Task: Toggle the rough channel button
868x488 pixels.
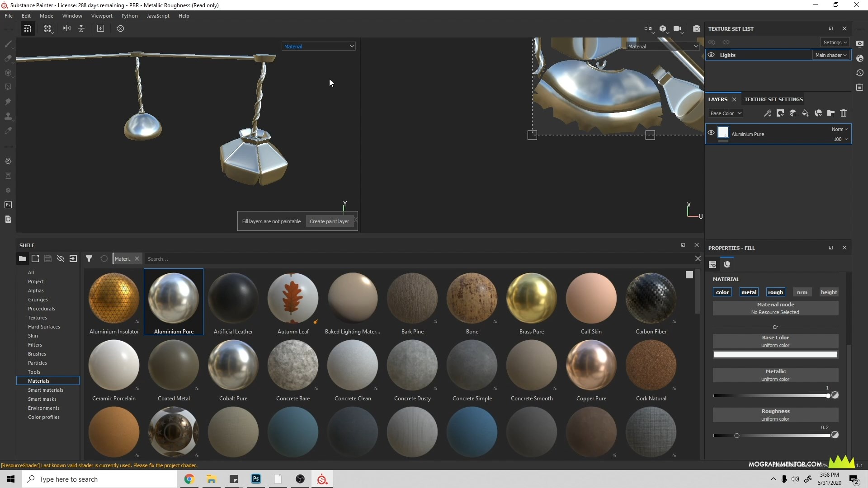Action: 775,292
